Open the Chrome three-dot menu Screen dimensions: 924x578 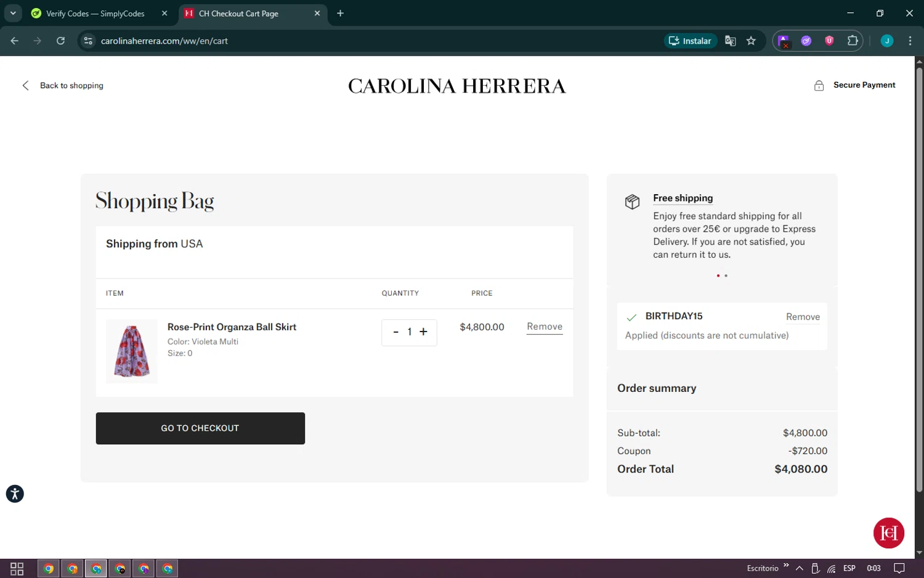pos(910,41)
